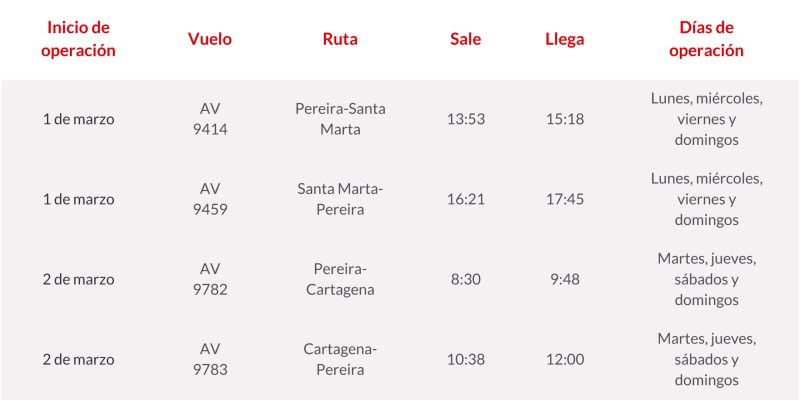Select the Cartagena-Pereira route cell
The width and height of the screenshot is (800, 400).
pos(341,359)
